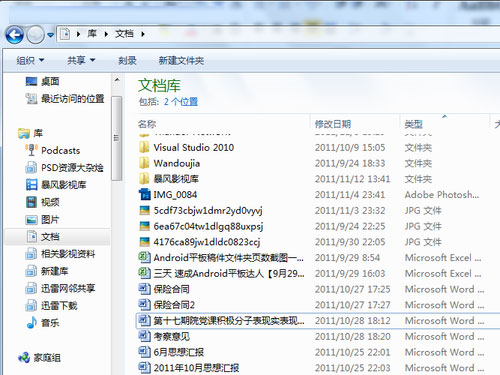
Task: Open the recent pages dropdown arrow
Action: point(50,35)
